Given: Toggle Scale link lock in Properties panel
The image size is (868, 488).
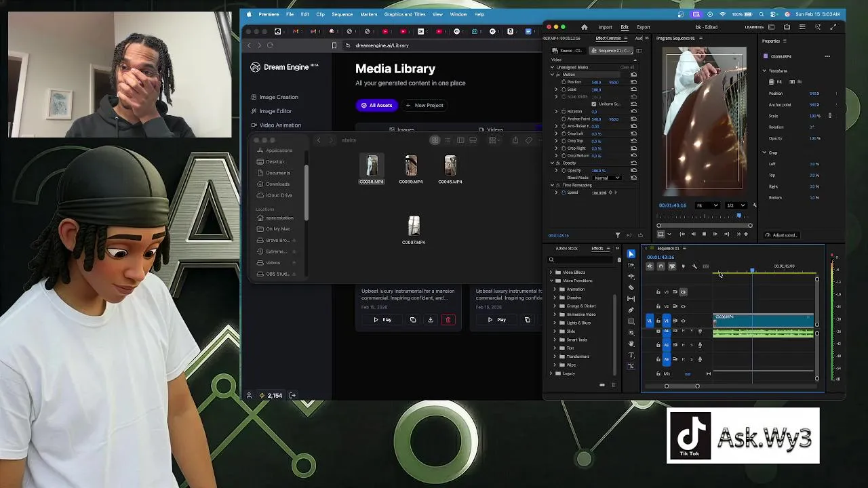Looking at the screenshot, I should pyautogui.click(x=829, y=116).
